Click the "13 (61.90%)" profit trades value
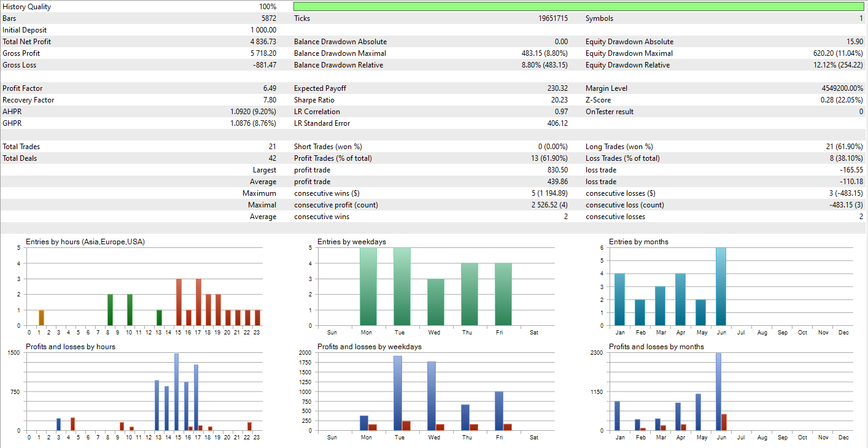This screenshot has height=448, width=868. point(550,158)
